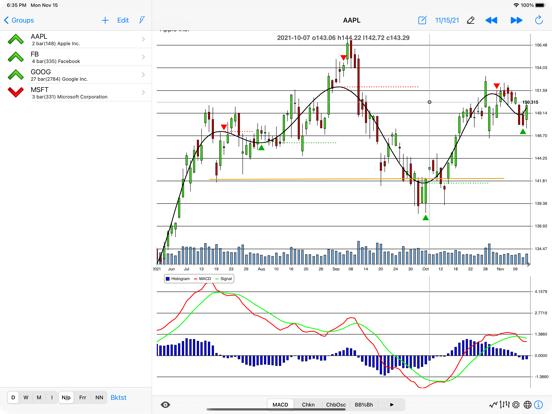The height and width of the screenshot is (414, 552).
Task: Tap the green buy triangle in August
Action: [x=261, y=148]
